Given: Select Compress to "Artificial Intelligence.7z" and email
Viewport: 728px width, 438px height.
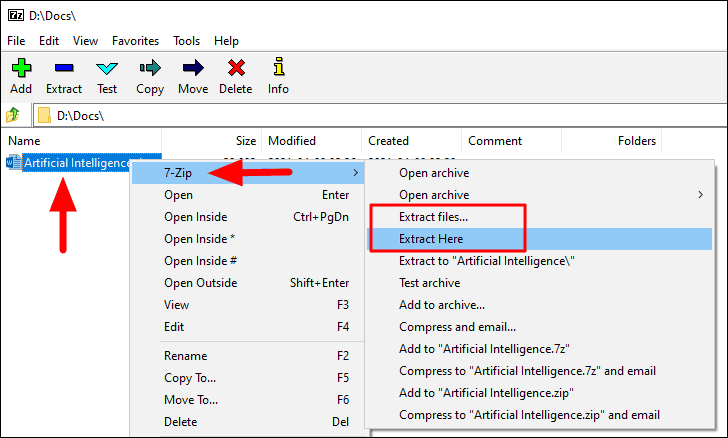Looking at the screenshot, I should [540, 371].
